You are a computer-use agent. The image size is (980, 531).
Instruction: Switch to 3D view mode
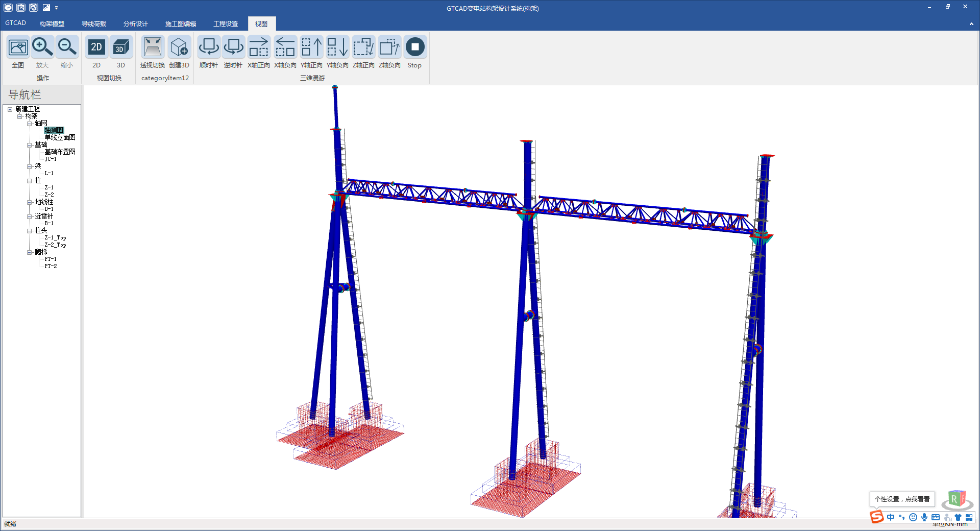[x=121, y=47]
